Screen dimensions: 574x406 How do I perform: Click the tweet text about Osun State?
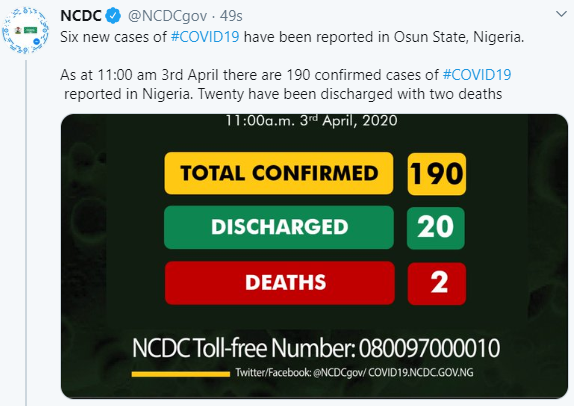292,37
